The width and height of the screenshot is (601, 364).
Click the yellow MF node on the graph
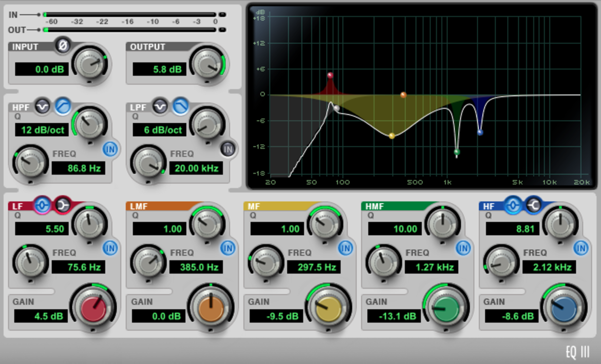coord(392,136)
